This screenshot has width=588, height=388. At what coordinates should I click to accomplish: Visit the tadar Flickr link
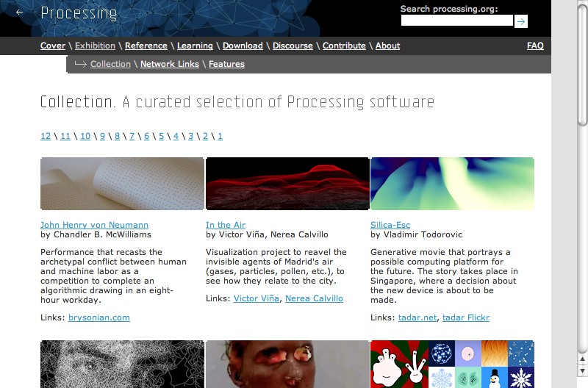click(466, 317)
